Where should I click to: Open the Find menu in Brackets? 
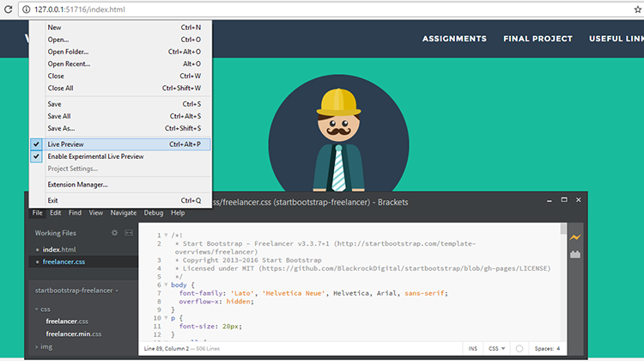coord(75,212)
